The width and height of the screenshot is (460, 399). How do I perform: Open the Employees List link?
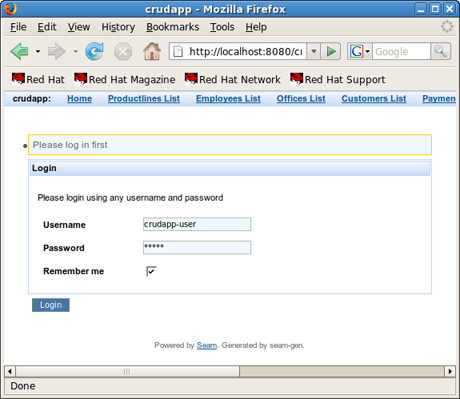pyautogui.click(x=228, y=99)
